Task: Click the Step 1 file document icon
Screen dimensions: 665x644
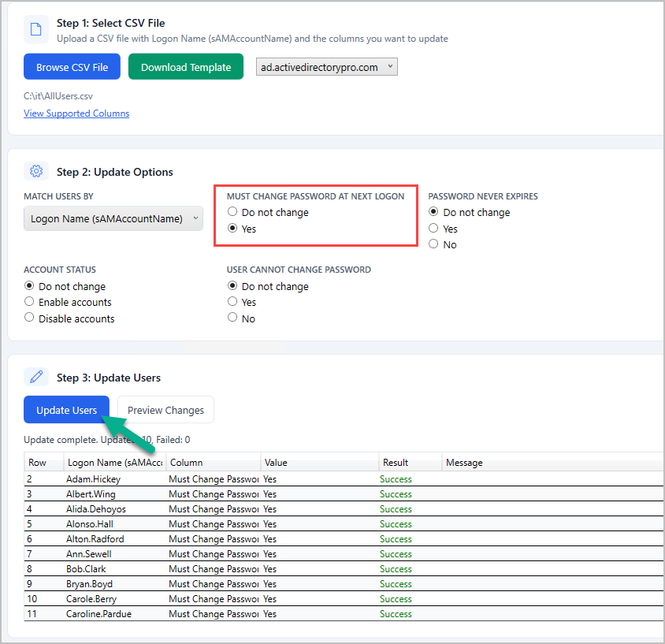Action: [36, 29]
